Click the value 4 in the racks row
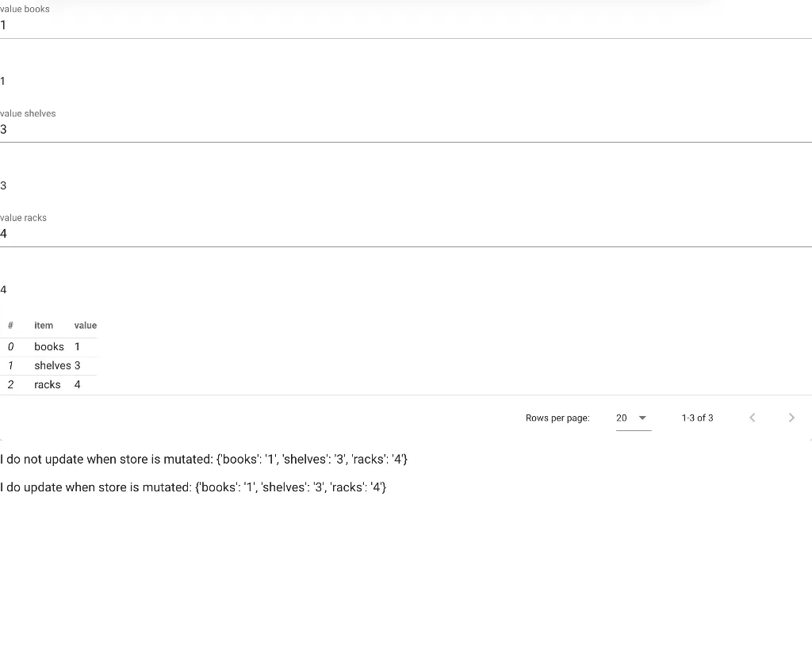The width and height of the screenshot is (812, 649). click(x=77, y=384)
